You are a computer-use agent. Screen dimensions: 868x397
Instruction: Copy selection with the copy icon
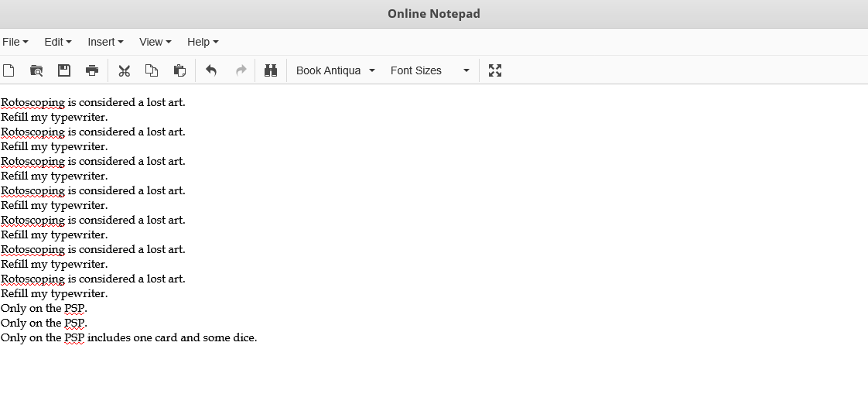coord(152,70)
